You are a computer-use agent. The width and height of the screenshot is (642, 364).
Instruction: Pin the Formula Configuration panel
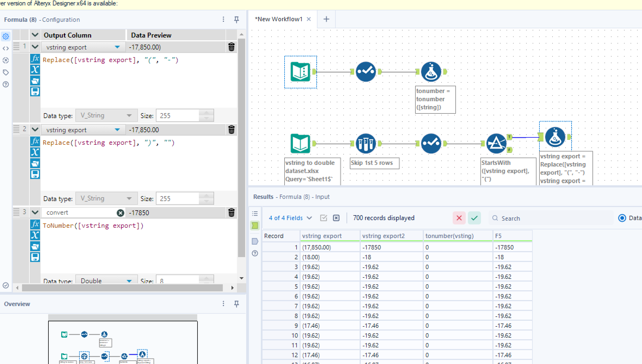tap(236, 20)
